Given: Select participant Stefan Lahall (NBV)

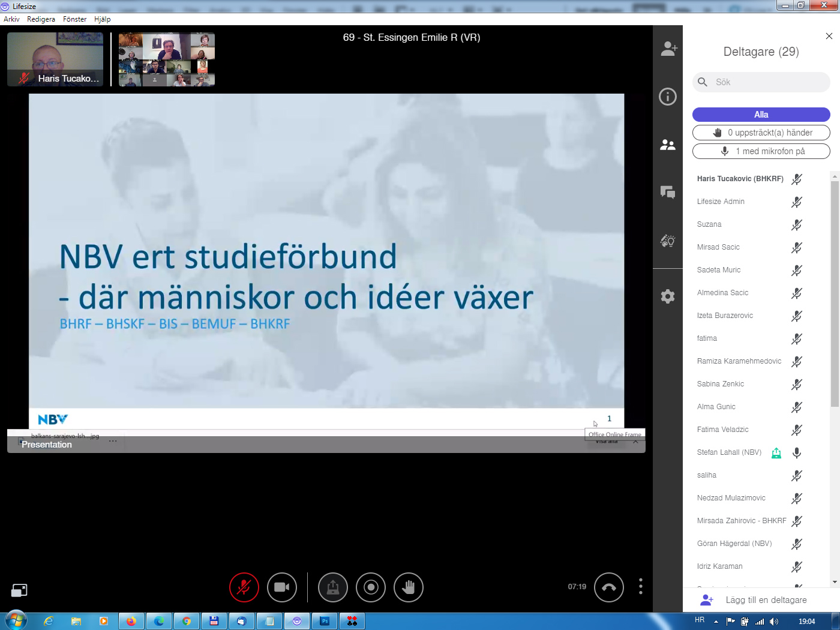Looking at the screenshot, I should pos(729,452).
